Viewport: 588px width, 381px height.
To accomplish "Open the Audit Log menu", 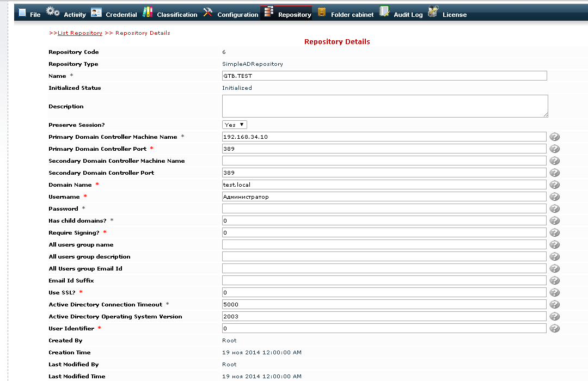I will click(408, 15).
